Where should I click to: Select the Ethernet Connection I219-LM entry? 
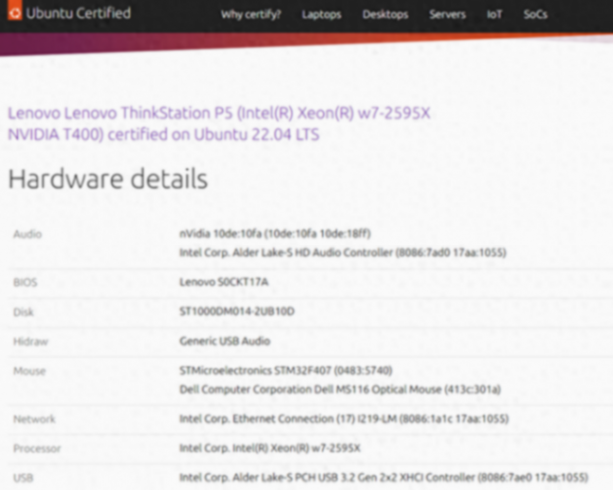pos(344,419)
